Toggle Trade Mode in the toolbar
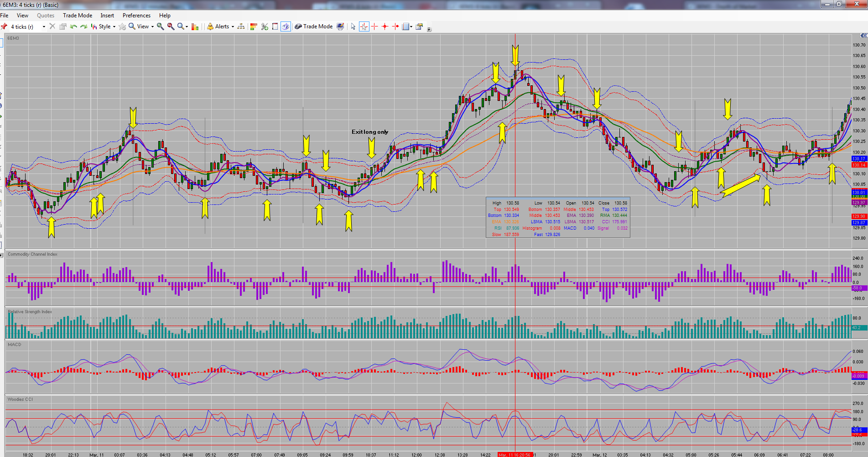Viewport: 868px width, 457px height. click(x=313, y=26)
